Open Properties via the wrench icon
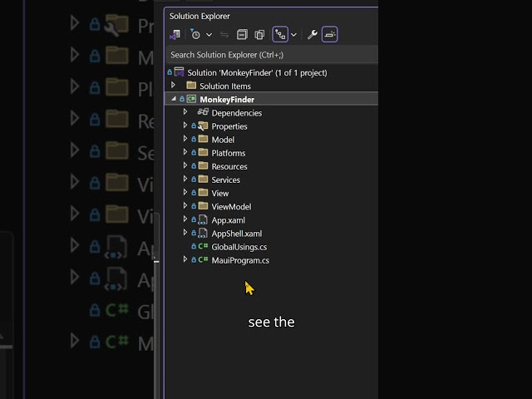The height and width of the screenshot is (399, 532). pyautogui.click(x=313, y=35)
